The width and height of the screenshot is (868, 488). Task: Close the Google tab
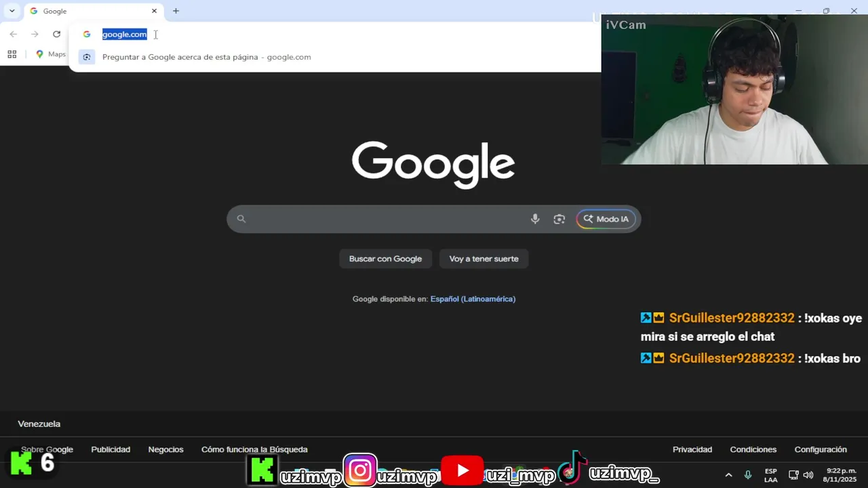154,11
